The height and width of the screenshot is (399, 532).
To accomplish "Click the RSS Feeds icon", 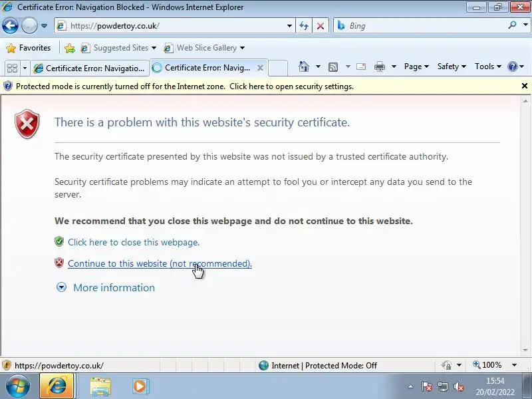I will pyautogui.click(x=333, y=67).
